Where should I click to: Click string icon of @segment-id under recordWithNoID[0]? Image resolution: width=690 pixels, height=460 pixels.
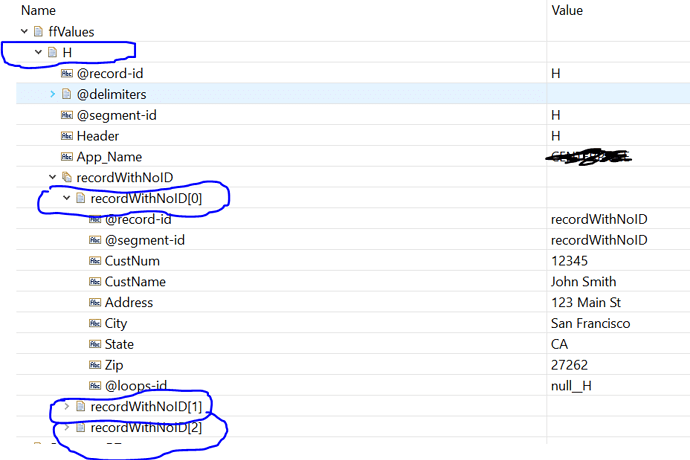point(95,240)
